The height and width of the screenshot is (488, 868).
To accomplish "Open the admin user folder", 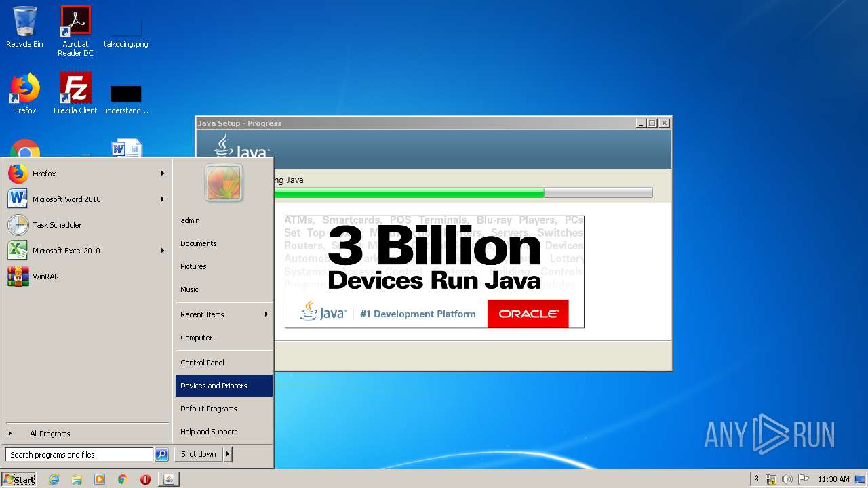I will 224,220.
